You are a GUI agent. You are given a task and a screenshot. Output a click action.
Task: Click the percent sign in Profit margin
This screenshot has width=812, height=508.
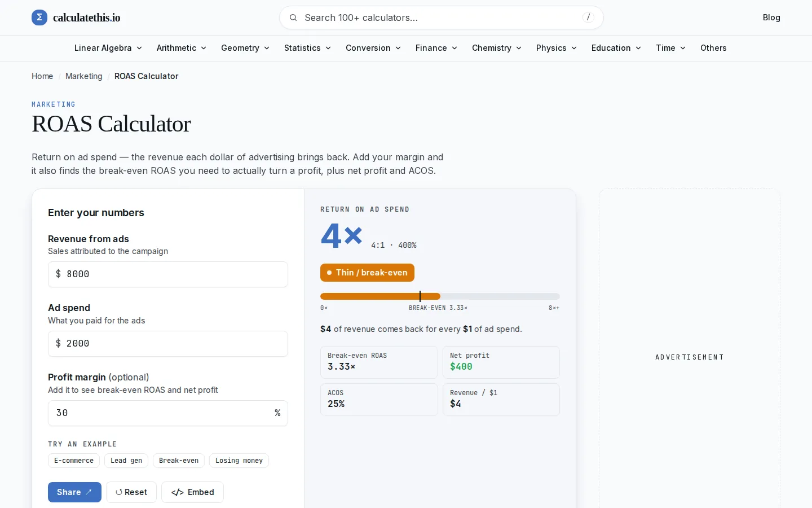(277, 413)
